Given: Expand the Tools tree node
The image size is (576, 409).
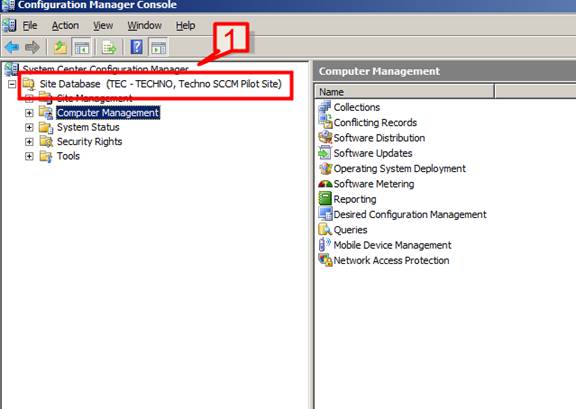Looking at the screenshot, I should pos(29,157).
